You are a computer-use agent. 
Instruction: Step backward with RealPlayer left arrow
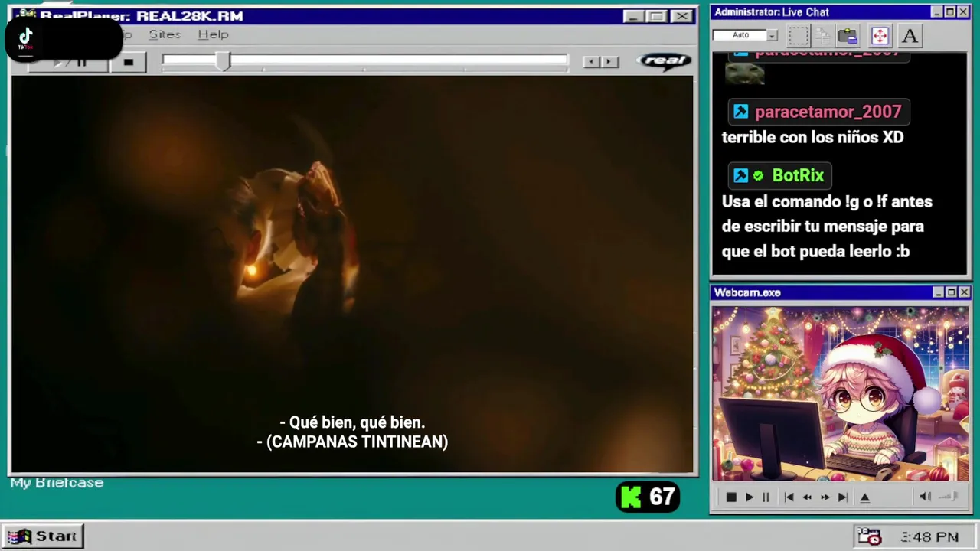[590, 62]
